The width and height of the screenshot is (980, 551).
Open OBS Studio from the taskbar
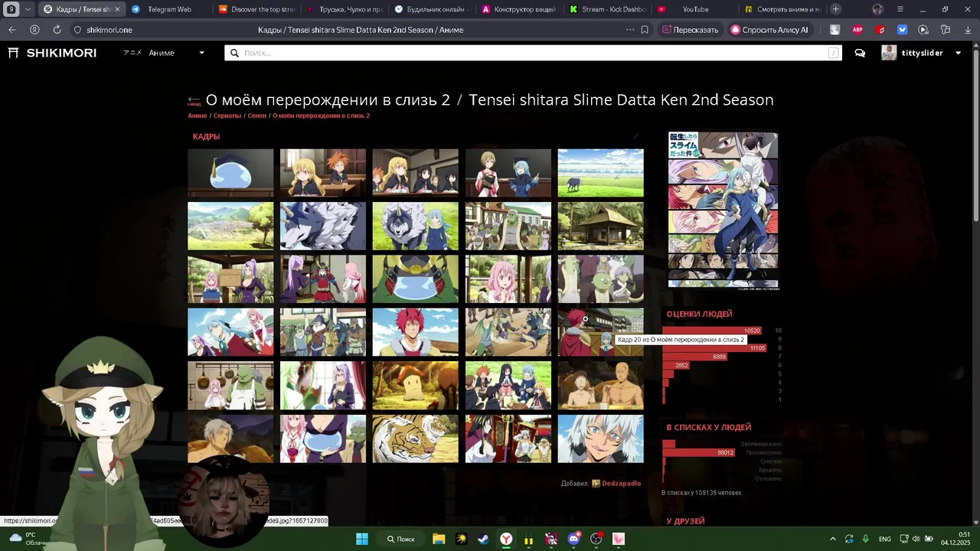[596, 539]
